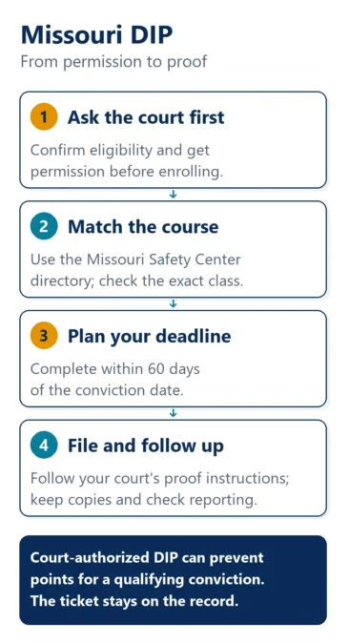Image resolution: width=349 pixels, height=644 pixels.
Task: Select the 'Ask the court first' heading
Action: [146, 117]
